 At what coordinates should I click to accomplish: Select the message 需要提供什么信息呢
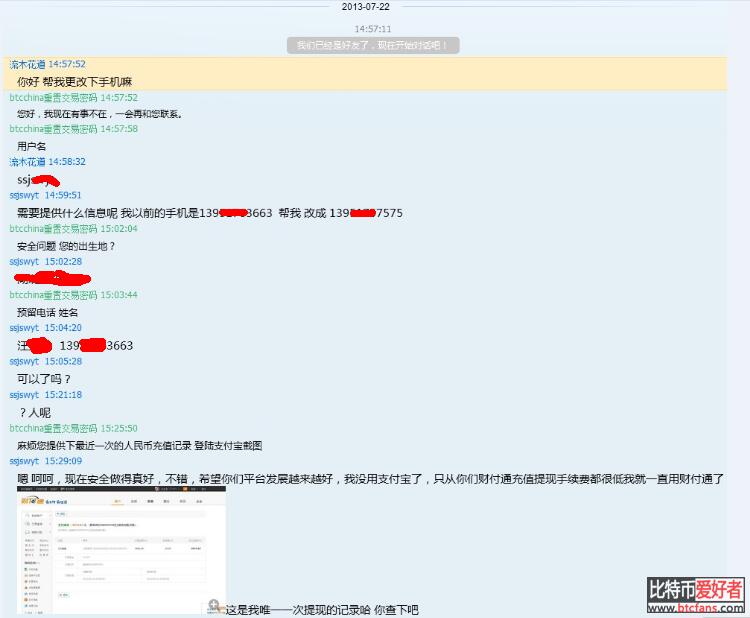tap(210, 213)
